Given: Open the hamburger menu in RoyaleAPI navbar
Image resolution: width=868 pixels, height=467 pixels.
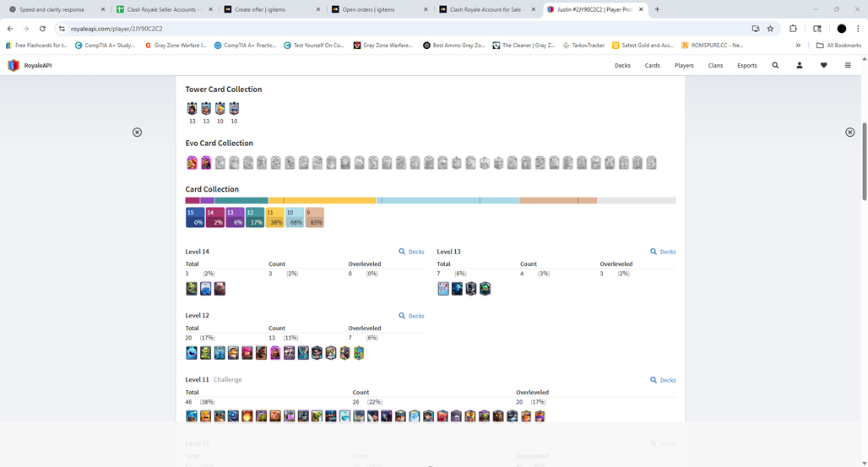Looking at the screenshot, I should pos(848,65).
